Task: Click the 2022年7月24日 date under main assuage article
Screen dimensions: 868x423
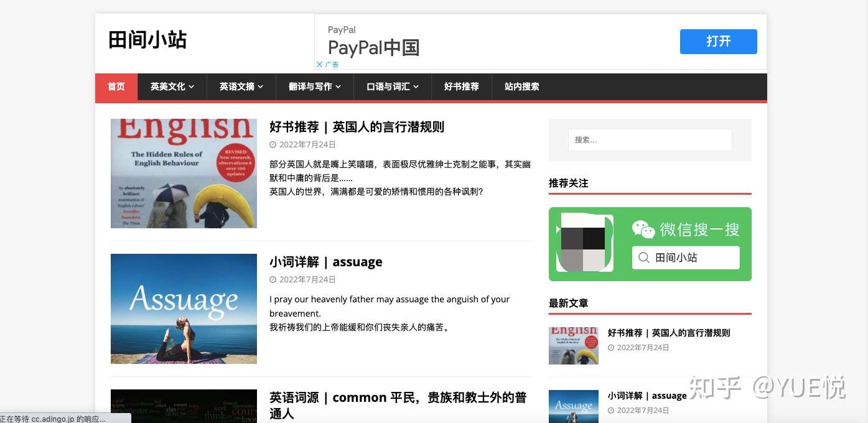Action: pyautogui.click(x=307, y=280)
